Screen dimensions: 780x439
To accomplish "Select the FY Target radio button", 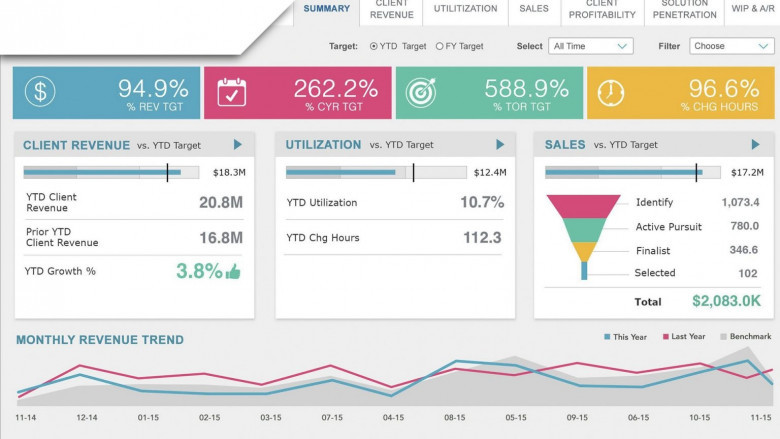I will coord(439,46).
